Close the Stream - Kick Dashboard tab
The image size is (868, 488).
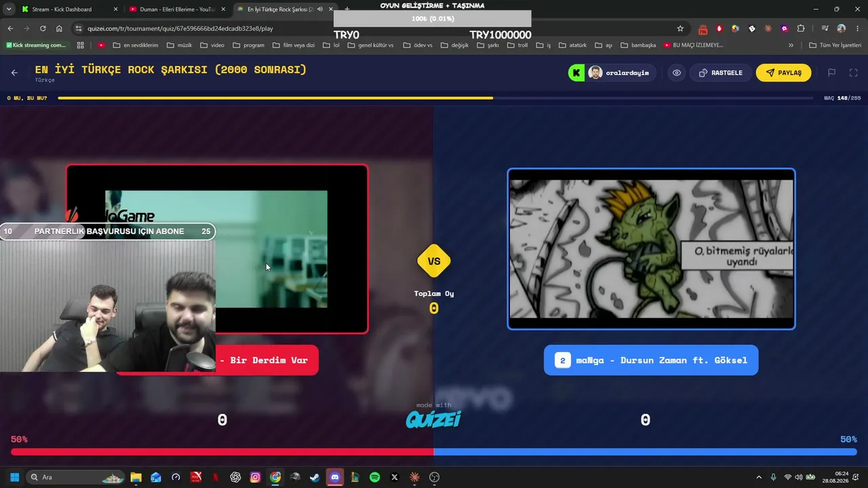point(115,9)
